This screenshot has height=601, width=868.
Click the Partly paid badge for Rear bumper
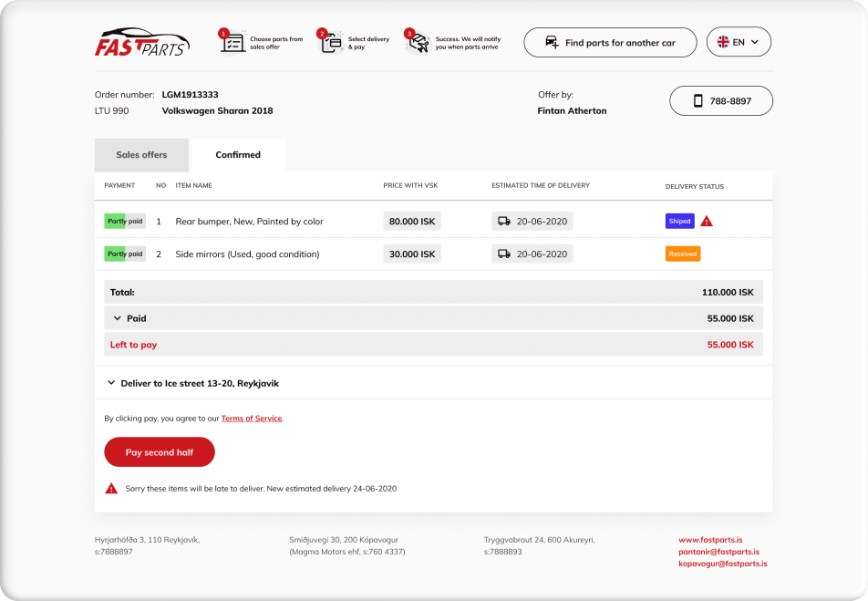coord(125,222)
